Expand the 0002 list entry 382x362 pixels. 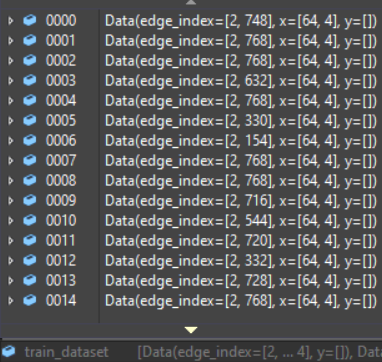(x=11, y=61)
